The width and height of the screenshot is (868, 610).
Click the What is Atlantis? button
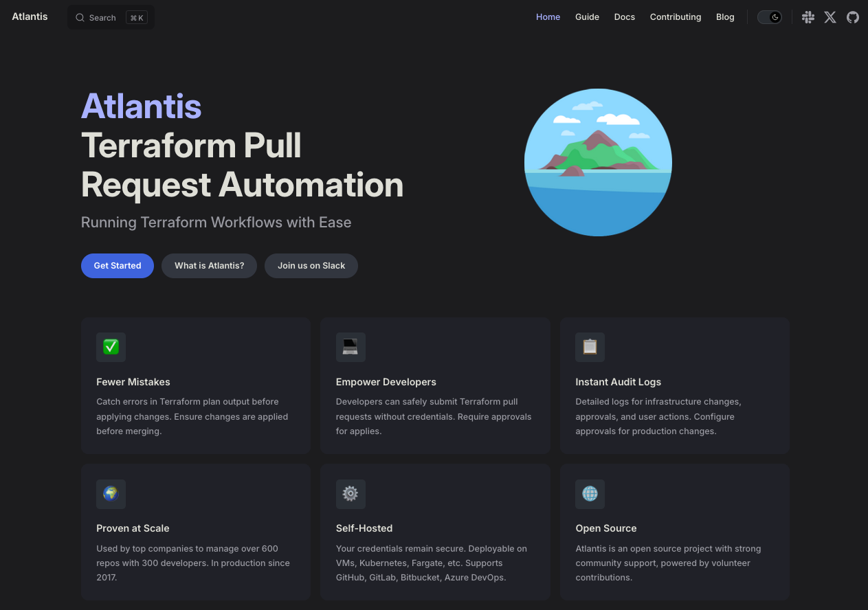click(209, 266)
